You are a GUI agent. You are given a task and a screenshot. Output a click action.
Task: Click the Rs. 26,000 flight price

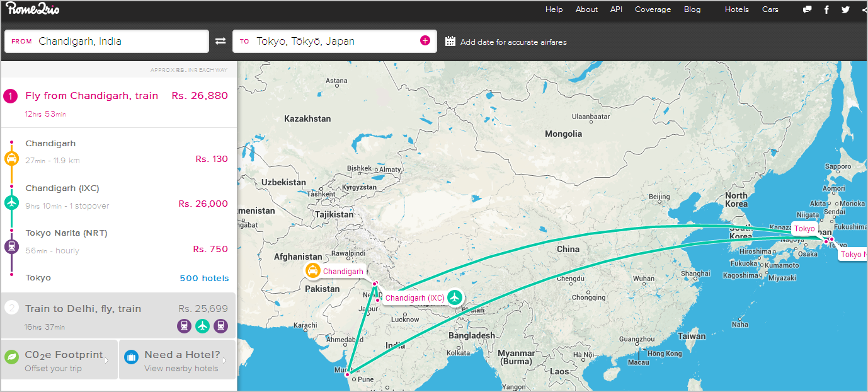coord(203,204)
